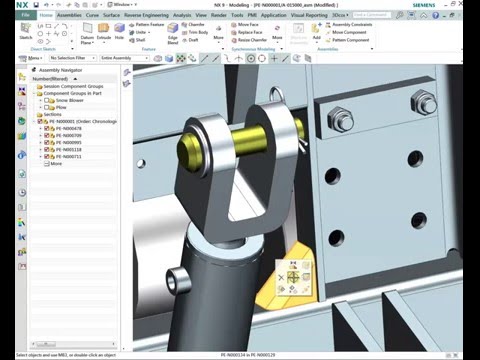Click the Find a Command search box
The image size is (480, 360).
point(372,15)
